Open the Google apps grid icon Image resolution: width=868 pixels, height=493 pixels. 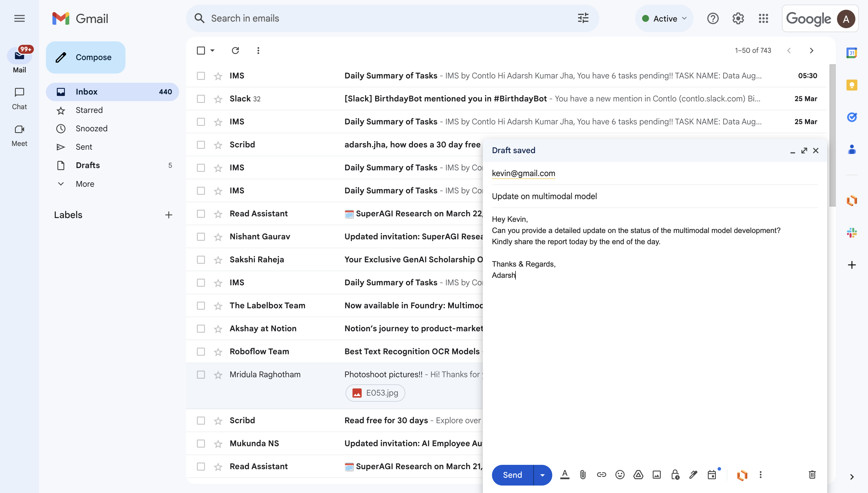[763, 18]
